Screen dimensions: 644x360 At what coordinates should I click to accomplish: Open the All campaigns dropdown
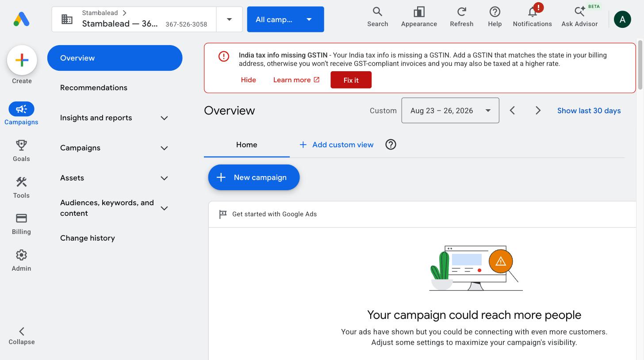click(285, 19)
